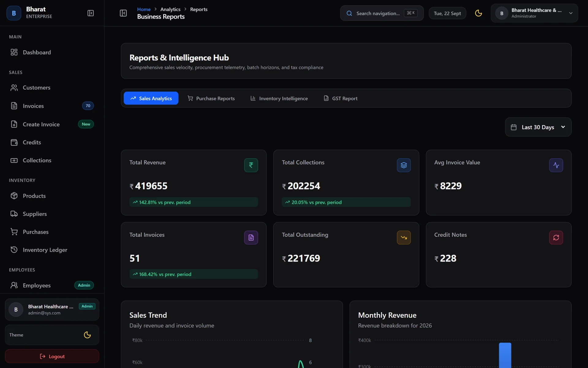Click the document icon on Total Invoices card
The height and width of the screenshot is (368, 588).
click(x=251, y=238)
